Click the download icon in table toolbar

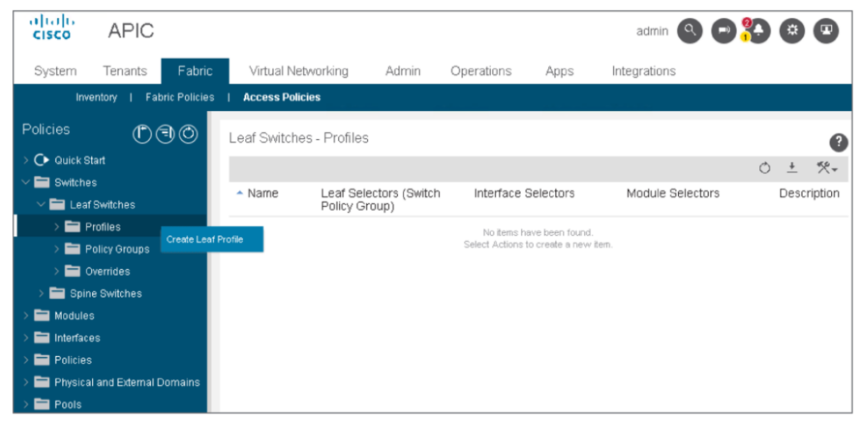(x=792, y=168)
